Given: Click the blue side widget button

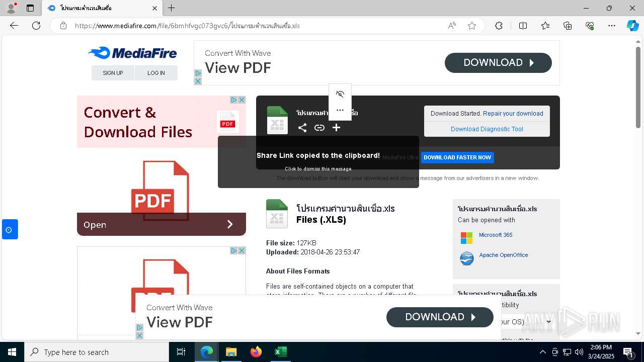Looking at the screenshot, I should point(10,229).
